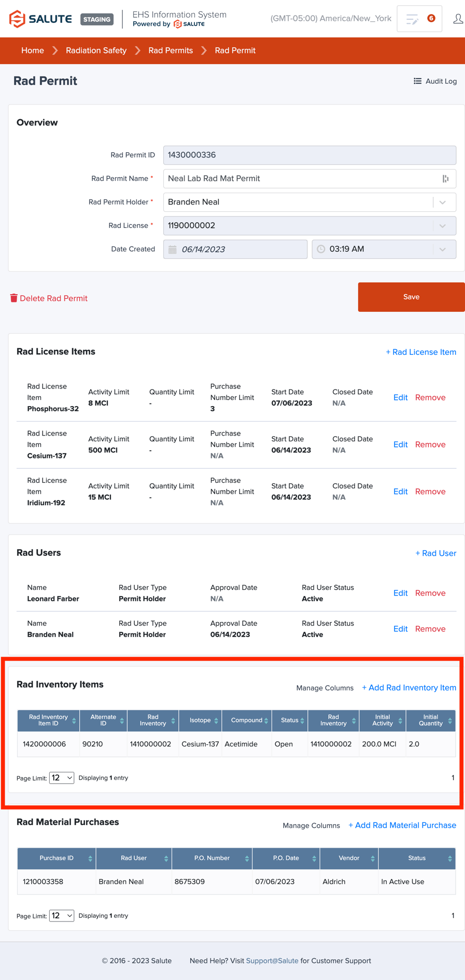Click the Audit Log list icon
The height and width of the screenshot is (980, 465).
pyautogui.click(x=417, y=81)
